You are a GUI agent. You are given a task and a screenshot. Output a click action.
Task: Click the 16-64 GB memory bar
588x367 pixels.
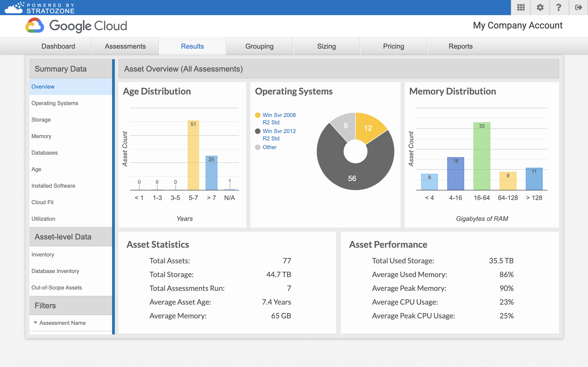(482, 156)
